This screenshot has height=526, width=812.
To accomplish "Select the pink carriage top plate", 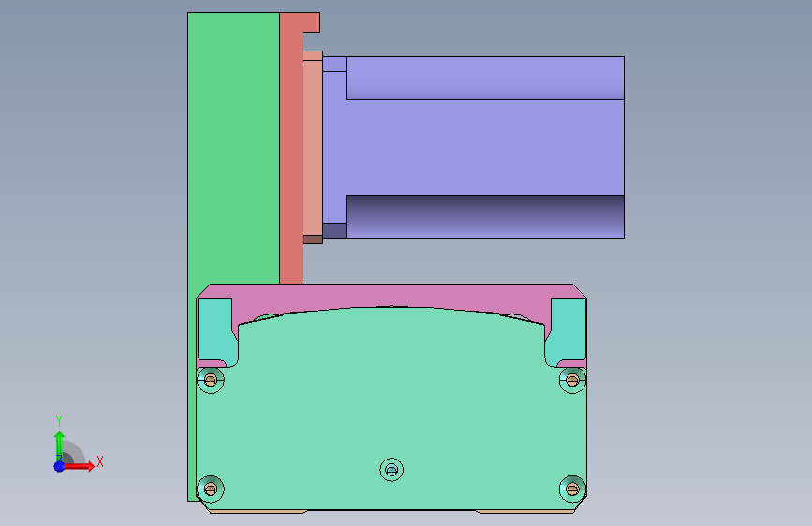I will 391,295.
